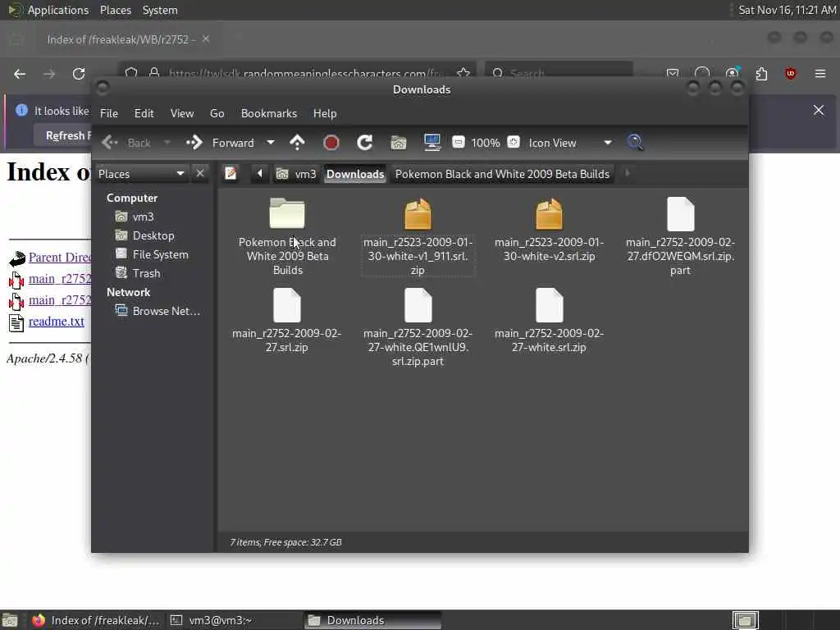Open the Forward history dropdown arrow
Viewport: 840px width, 630px height.
pos(271,143)
